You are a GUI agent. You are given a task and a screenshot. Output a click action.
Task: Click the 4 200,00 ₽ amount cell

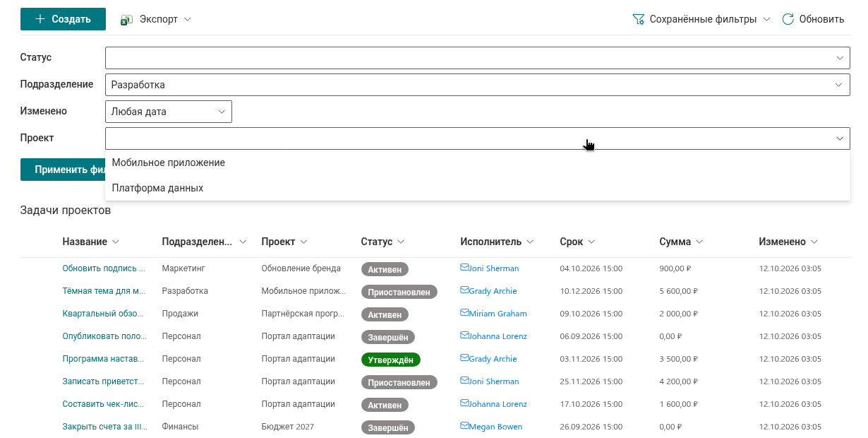click(x=677, y=381)
